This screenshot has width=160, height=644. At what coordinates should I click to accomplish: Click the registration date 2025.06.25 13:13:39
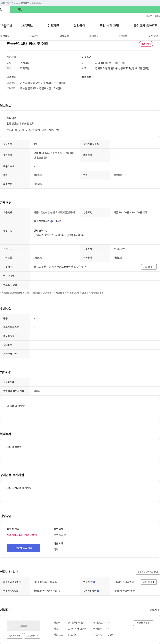(45, 582)
